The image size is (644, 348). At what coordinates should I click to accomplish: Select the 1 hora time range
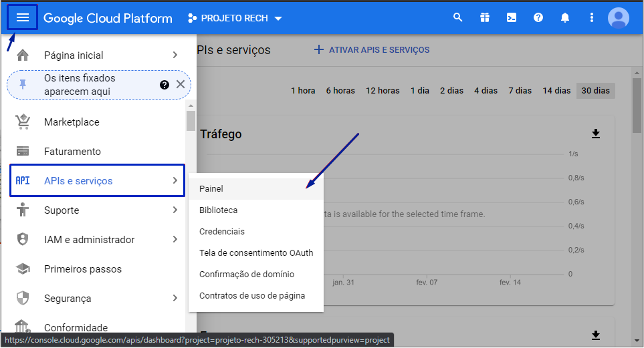pos(303,91)
